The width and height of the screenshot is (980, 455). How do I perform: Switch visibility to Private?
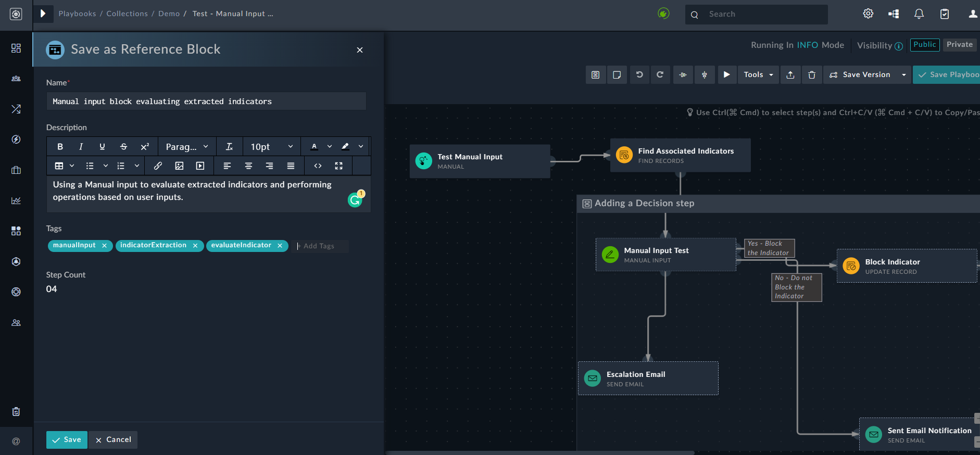959,45
